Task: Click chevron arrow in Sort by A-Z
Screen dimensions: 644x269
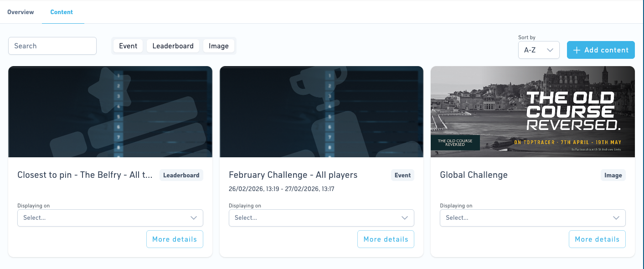Action: [550, 50]
